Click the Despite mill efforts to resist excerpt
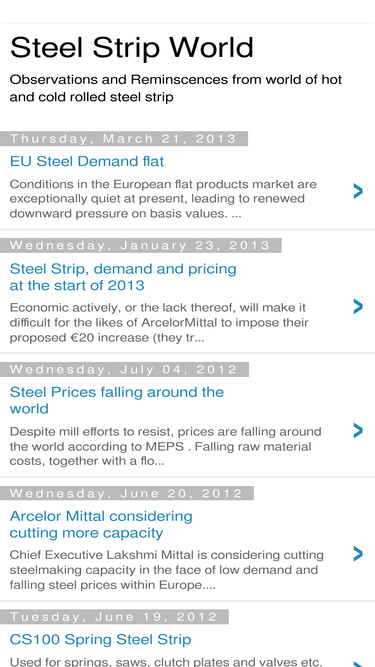This screenshot has width=375, height=667. pyautogui.click(x=166, y=446)
